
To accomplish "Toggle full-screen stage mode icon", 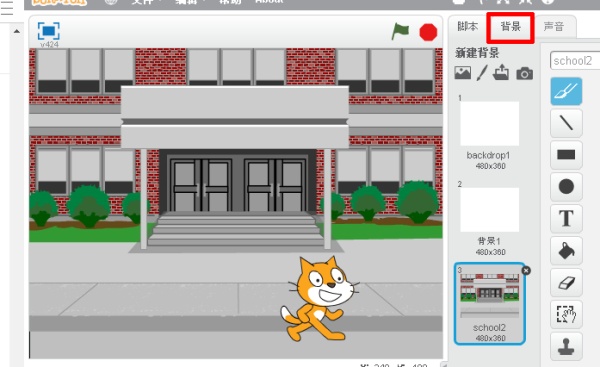I will coord(49,31).
